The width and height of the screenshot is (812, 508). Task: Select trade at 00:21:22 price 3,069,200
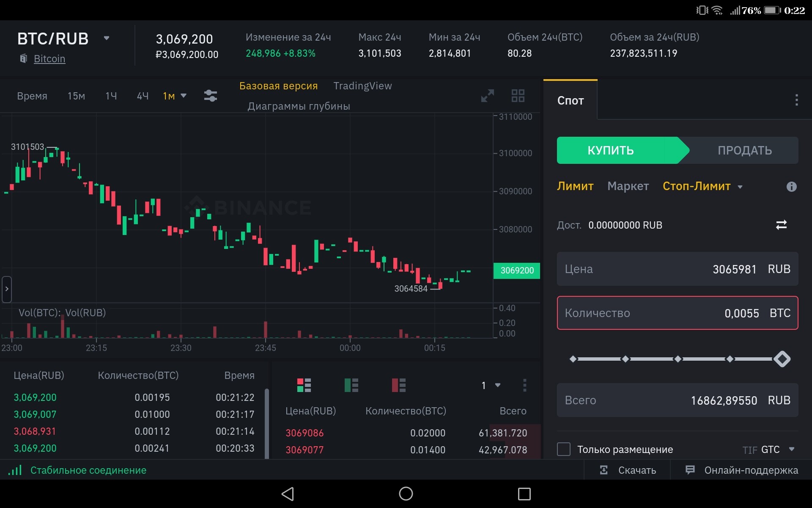pyautogui.click(x=35, y=398)
